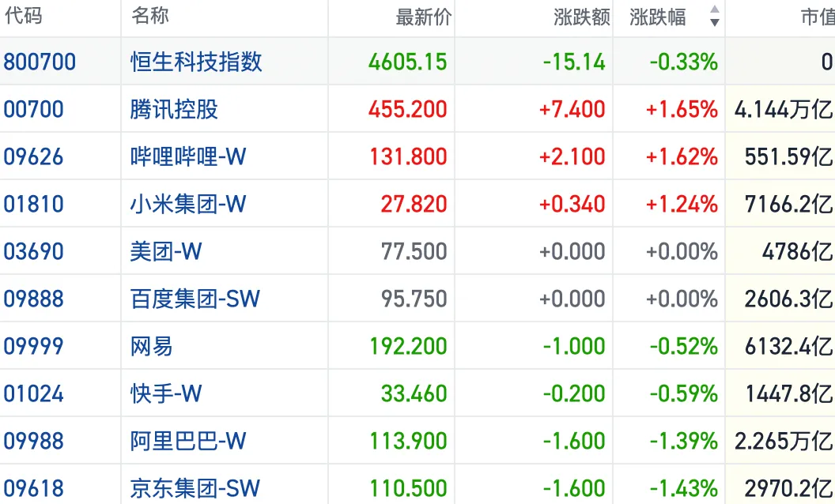Sort table by 最新价 column
This screenshot has height=504, width=835.
(423, 17)
